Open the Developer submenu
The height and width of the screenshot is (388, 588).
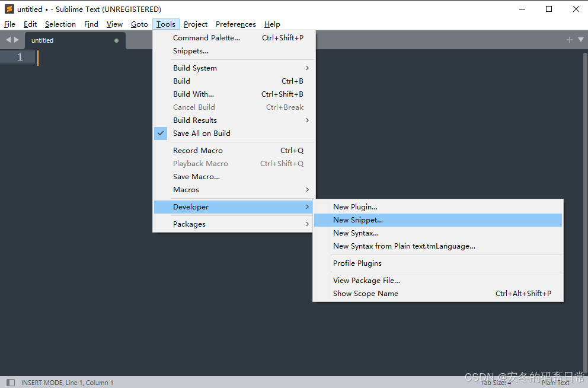(234, 207)
